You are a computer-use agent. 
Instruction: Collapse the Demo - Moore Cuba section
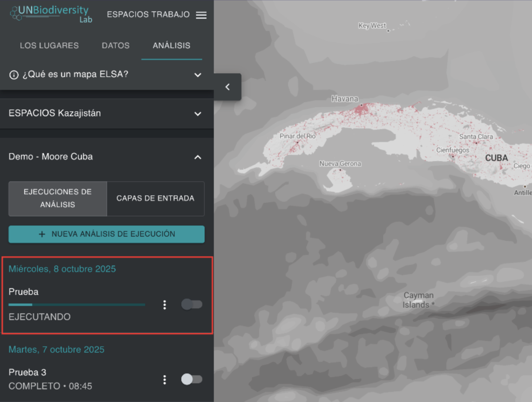(x=198, y=157)
